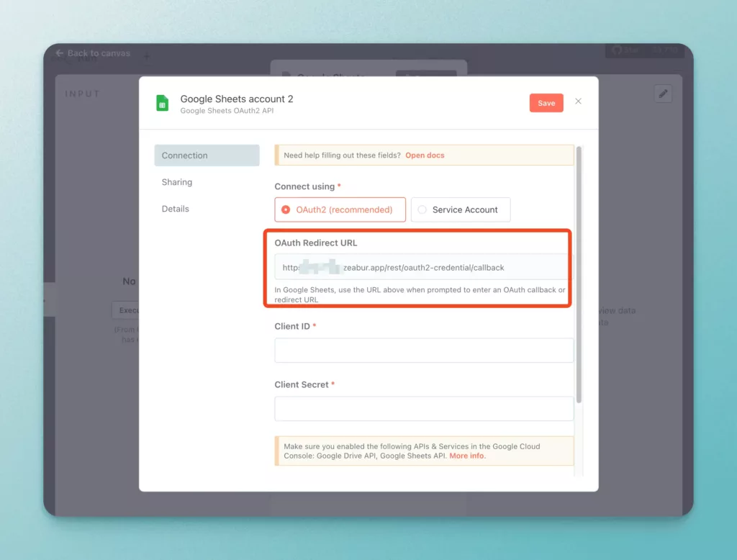Screen dimensions: 737x560
Task: Switch to the Sharing tab
Action: [177, 182]
